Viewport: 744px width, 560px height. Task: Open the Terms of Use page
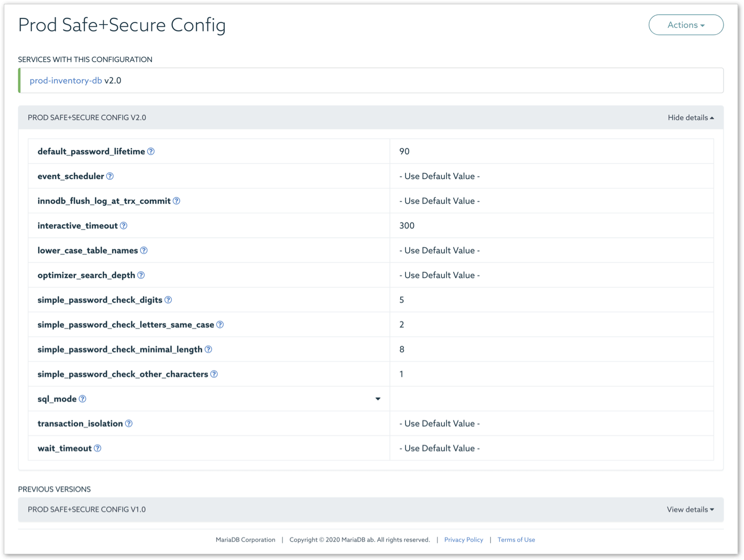(x=516, y=540)
